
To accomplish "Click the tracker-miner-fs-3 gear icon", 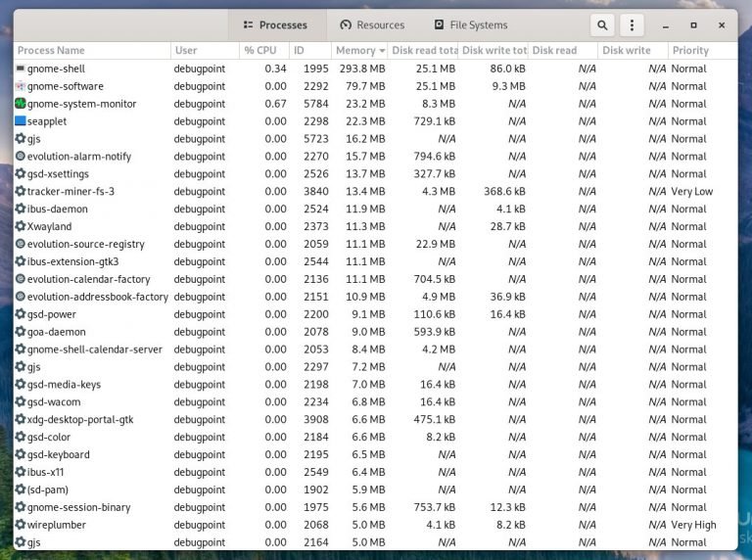I will pyautogui.click(x=21, y=192).
